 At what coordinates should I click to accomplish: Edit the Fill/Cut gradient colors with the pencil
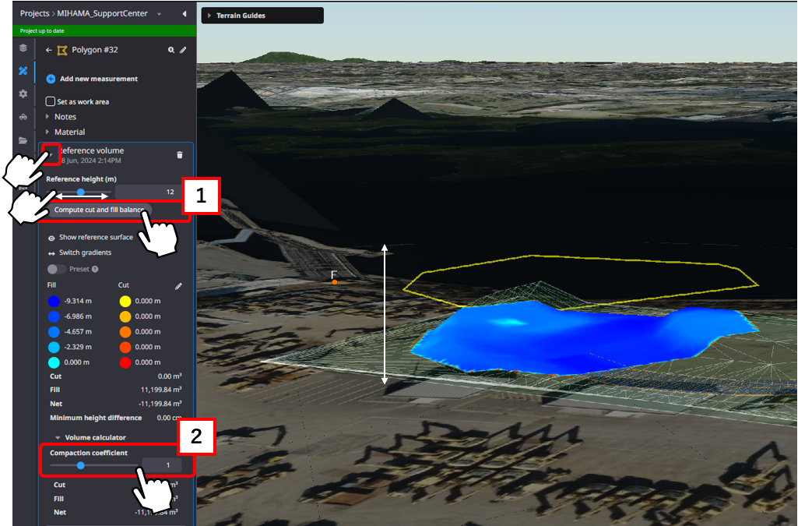coord(178,287)
